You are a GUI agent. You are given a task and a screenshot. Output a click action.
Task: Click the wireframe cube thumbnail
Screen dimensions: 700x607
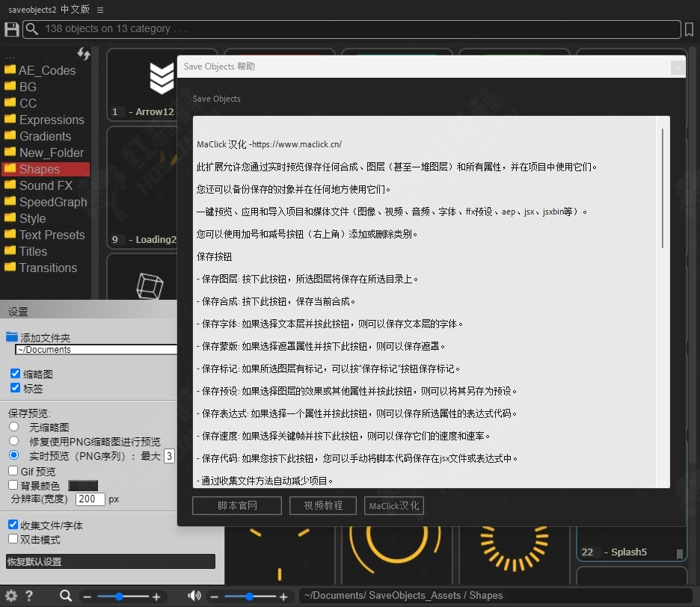(150, 286)
